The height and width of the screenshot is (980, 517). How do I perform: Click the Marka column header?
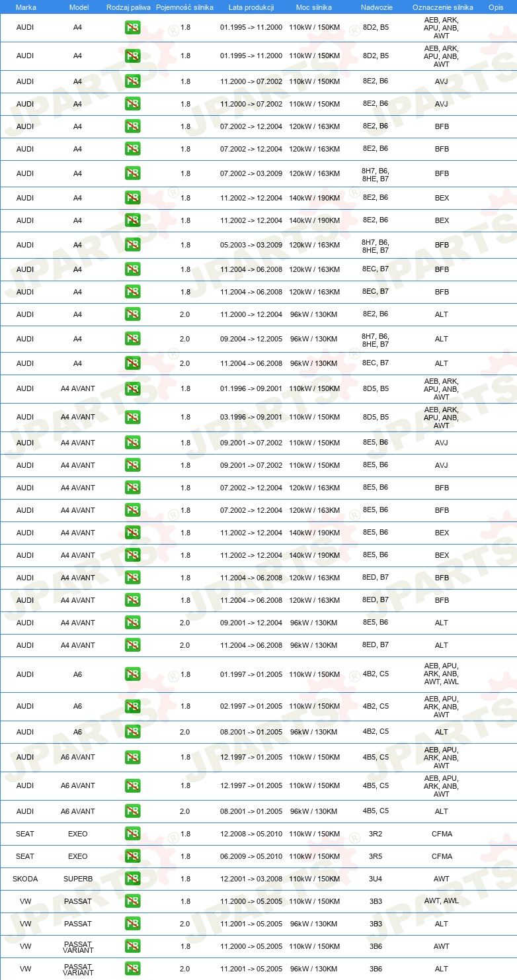pyautogui.click(x=26, y=7)
